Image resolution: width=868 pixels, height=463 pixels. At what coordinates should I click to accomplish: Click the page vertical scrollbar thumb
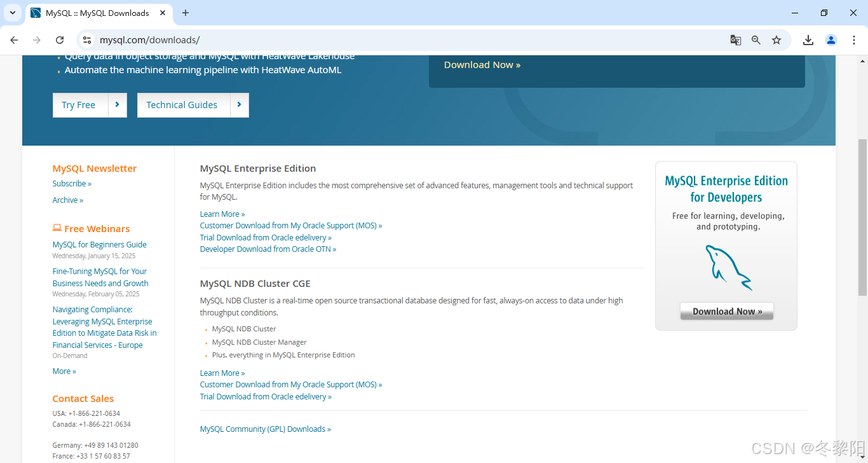coord(862,218)
